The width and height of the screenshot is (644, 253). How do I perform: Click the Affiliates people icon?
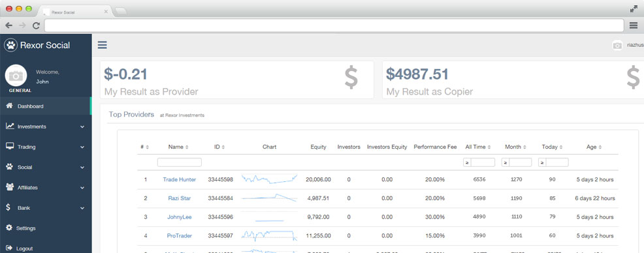10,187
